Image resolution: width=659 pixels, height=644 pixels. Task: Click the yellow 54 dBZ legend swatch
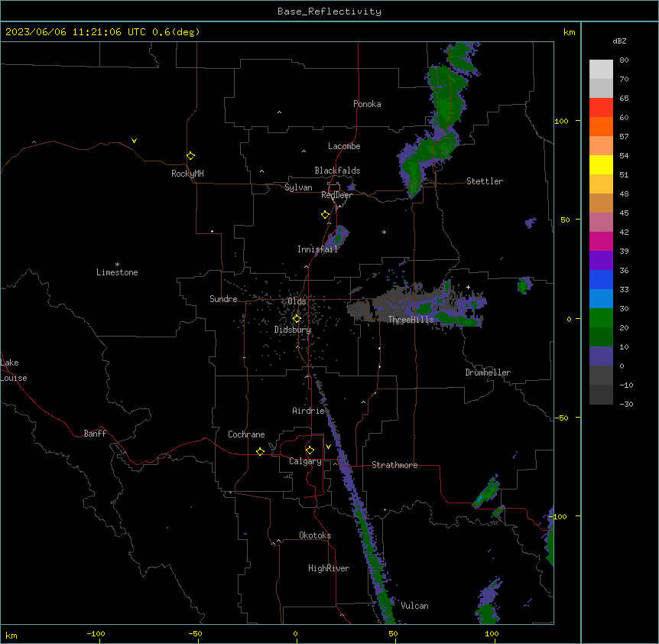(601, 164)
